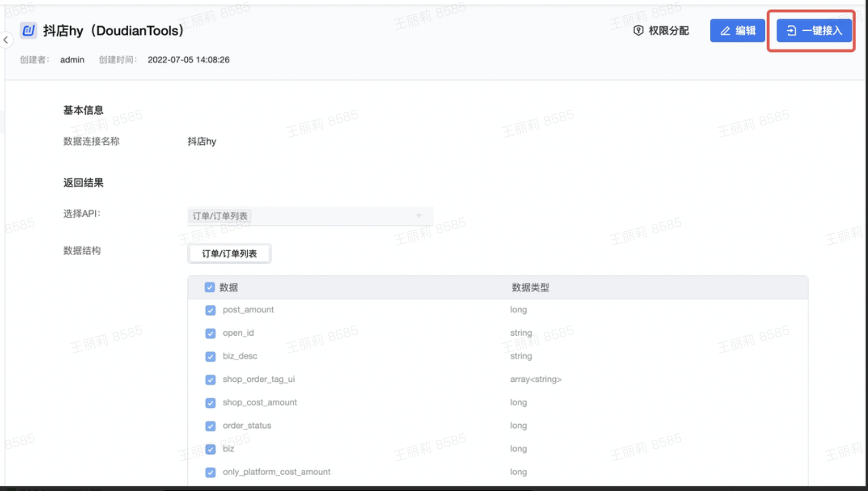Screen dimensions: 868x491
Task: Uncheck the post_amount field checkbox
Action: click(x=210, y=310)
